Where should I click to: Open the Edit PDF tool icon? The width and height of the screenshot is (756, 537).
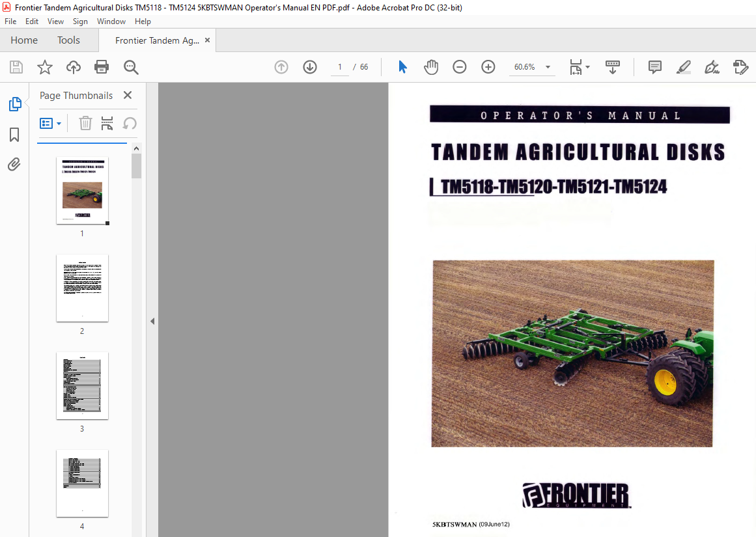coord(740,67)
